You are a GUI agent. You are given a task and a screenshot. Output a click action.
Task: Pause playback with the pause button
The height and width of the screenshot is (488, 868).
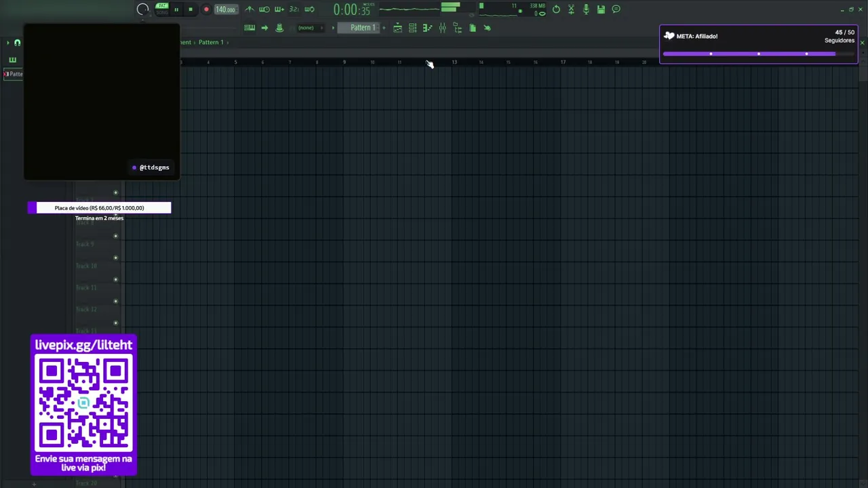click(x=176, y=9)
